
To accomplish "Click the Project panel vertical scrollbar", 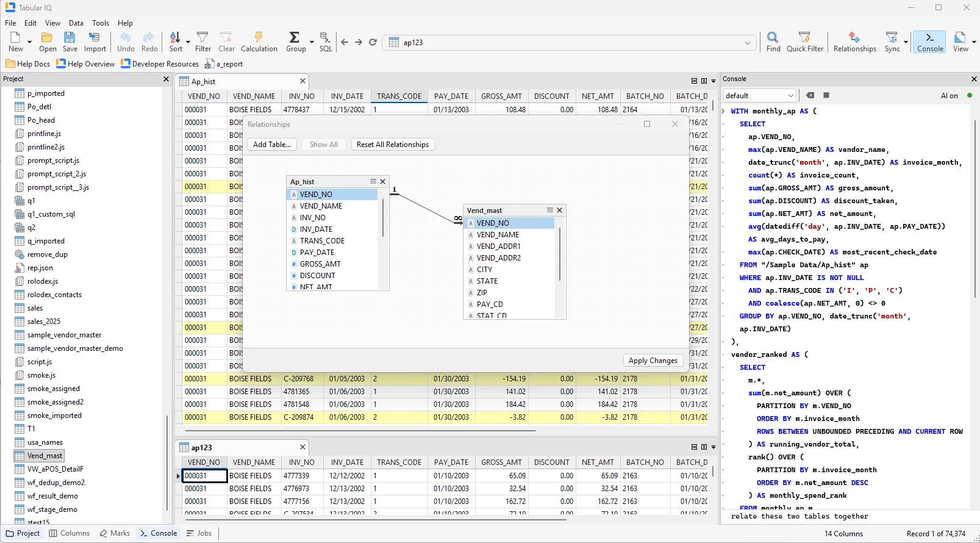I will point(167,464).
